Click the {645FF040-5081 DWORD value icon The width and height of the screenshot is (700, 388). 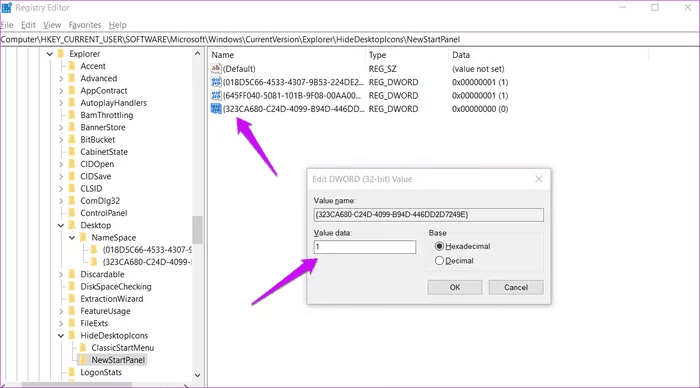click(x=216, y=95)
